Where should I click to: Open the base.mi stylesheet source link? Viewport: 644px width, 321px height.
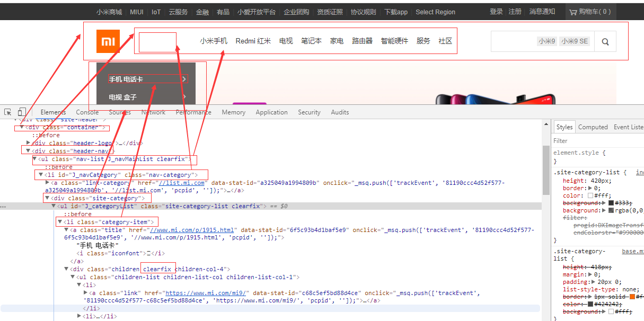[633, 251]
